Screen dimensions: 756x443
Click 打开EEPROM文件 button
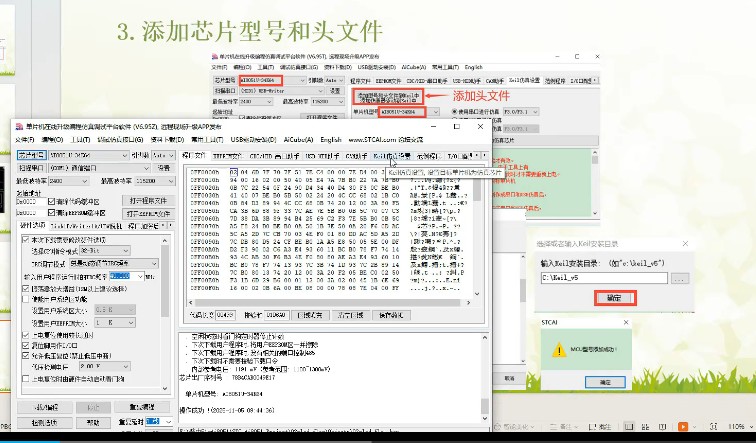148,214
